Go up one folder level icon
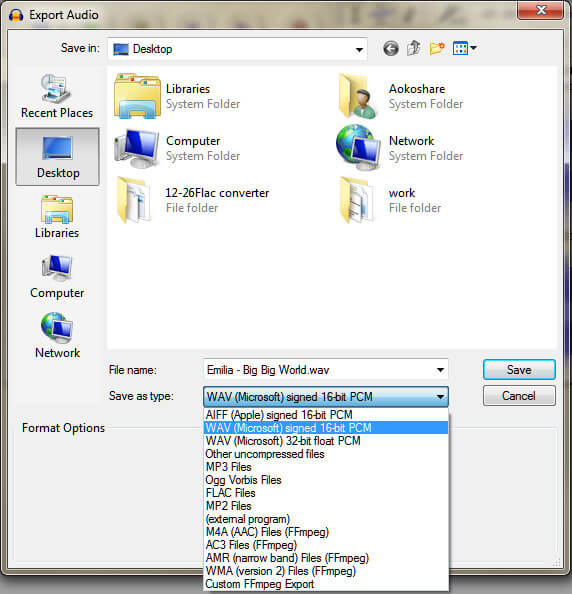 click(413, 48)
